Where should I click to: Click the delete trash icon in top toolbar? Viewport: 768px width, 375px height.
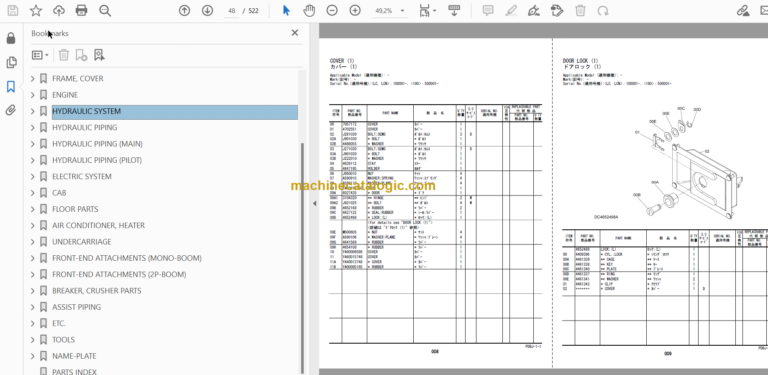pyautogui.click(x=580, y=10)
